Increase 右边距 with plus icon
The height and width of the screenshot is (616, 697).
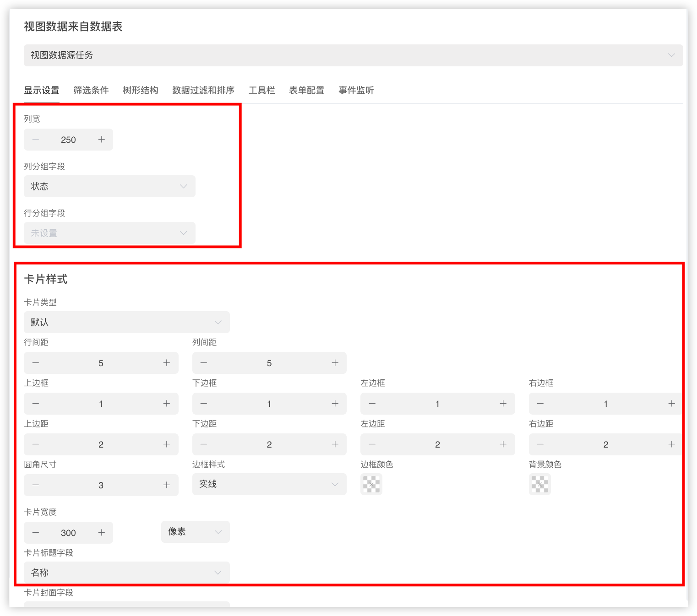pyautogui.click(x=671, y=444)
